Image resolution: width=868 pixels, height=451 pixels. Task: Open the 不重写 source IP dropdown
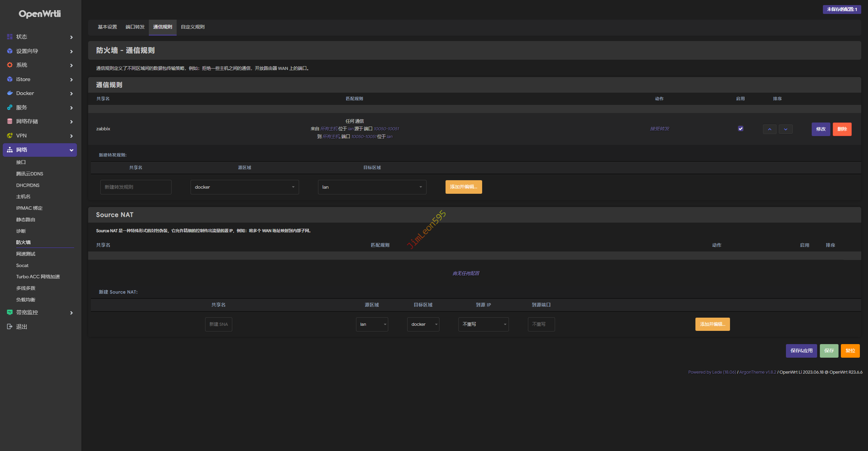[484, 324]
